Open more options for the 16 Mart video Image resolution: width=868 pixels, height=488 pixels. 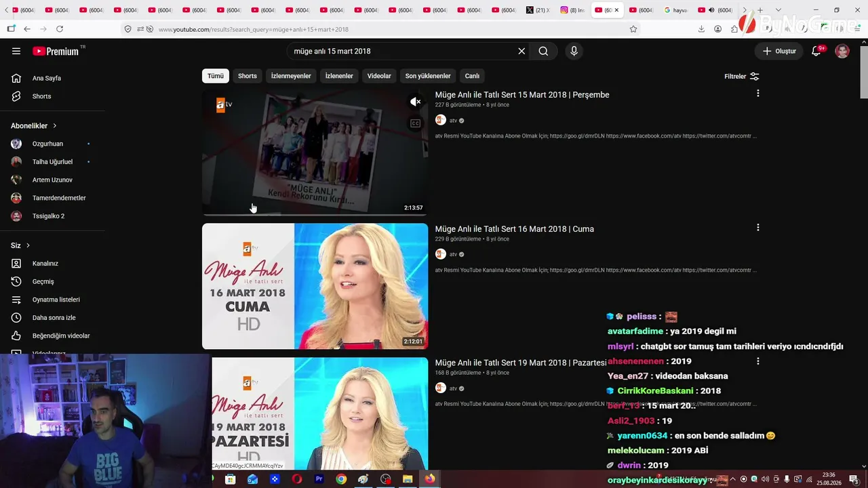[x=757, y=228]
